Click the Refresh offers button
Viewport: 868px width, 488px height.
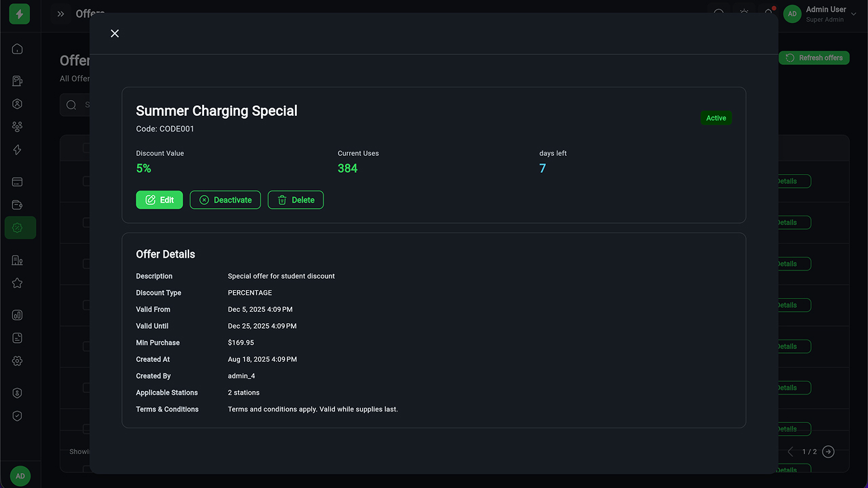tap(814, 58)
